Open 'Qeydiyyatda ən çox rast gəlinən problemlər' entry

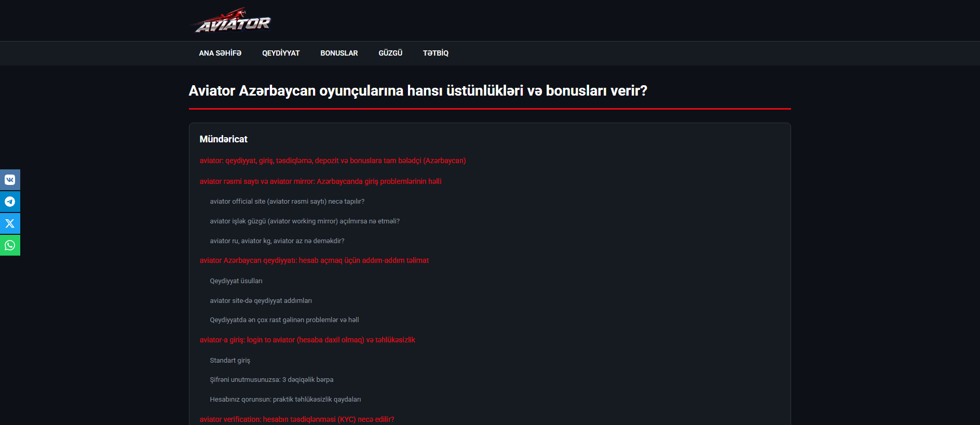tap(284, 320)
